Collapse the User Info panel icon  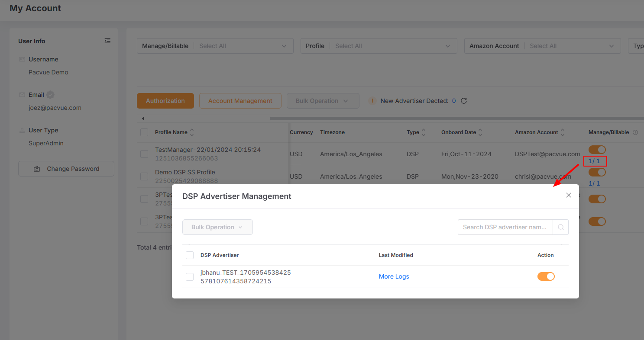[107, 41]
